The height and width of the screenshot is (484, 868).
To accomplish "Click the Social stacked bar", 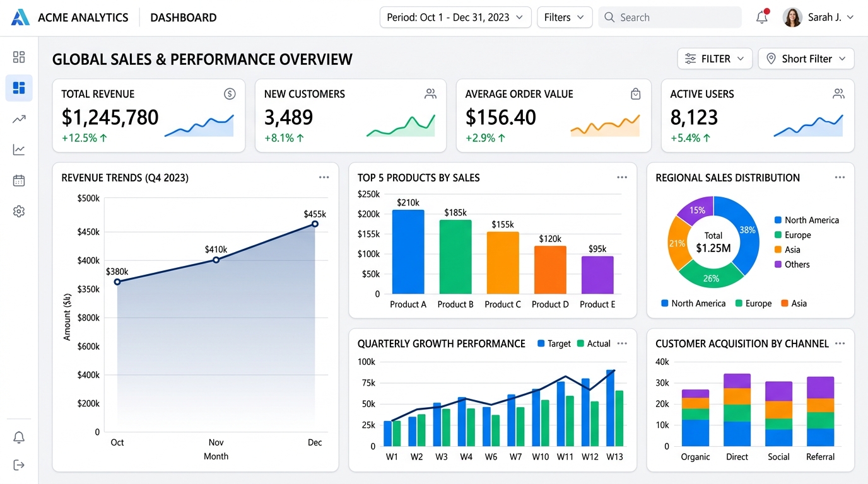I will (778, 413).
